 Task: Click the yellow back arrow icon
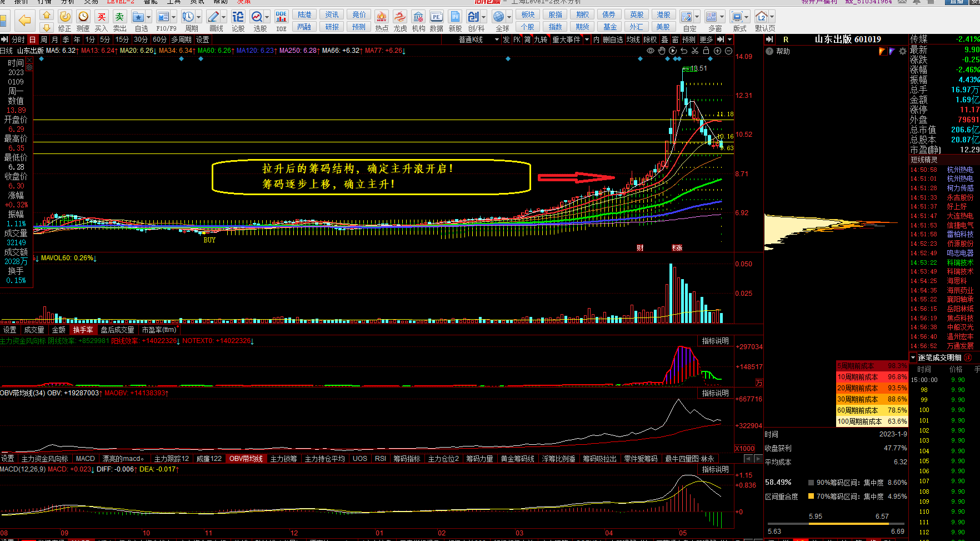(24, 21)
